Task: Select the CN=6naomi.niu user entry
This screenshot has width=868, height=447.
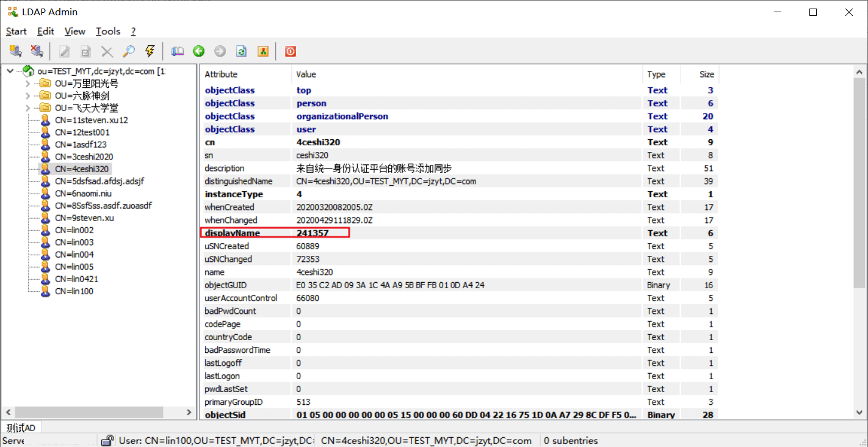Action: tap(83, 194)
